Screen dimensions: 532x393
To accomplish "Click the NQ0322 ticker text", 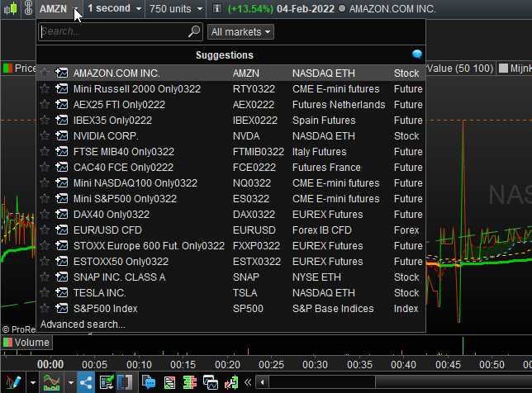I will [x=252, y=183].
